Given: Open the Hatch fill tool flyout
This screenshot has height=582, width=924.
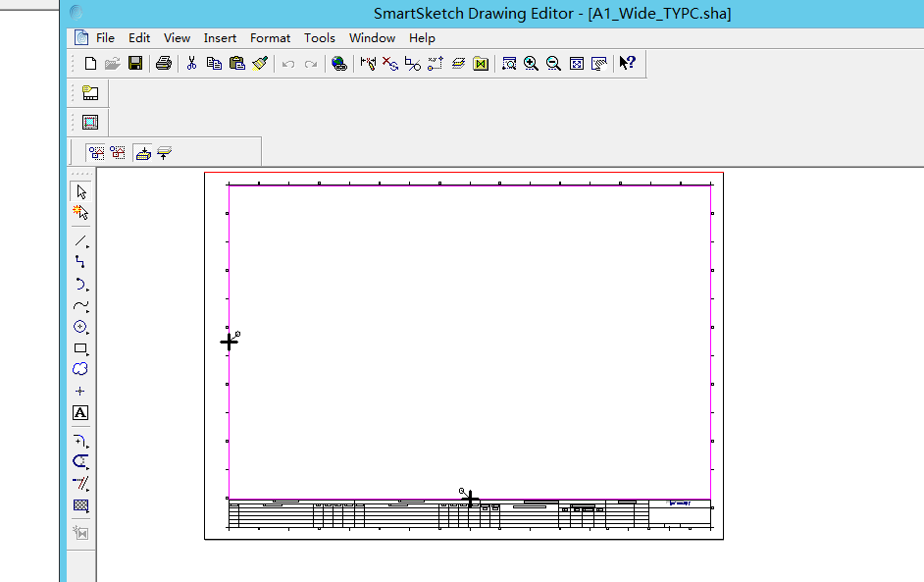Looking at the screenshot, I should 80,505.
